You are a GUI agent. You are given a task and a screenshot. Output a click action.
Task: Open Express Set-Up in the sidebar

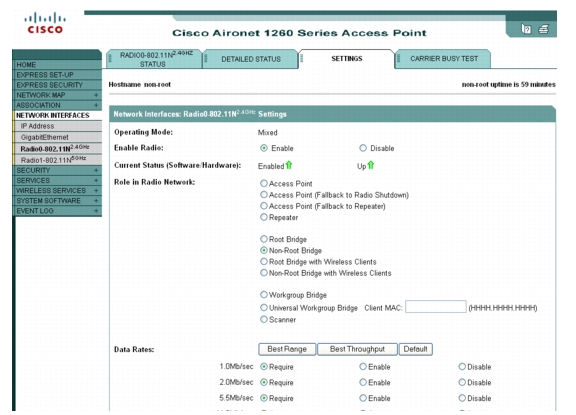coord(57,75)
